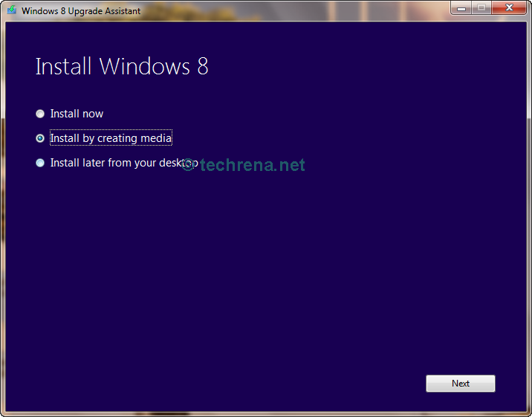
Task: Click the greyed-out maximize button
Action: [x=481, y=8]
